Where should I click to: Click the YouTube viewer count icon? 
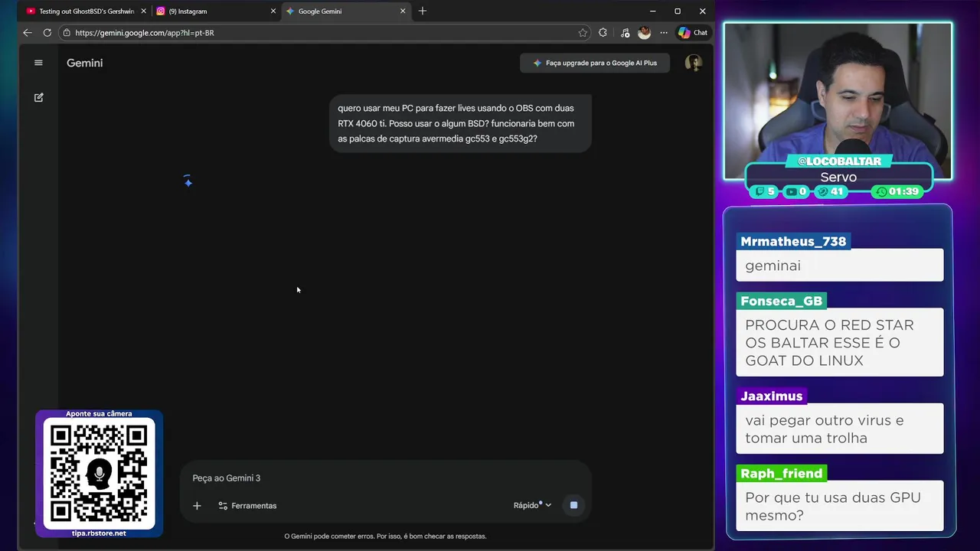point(790,191)
